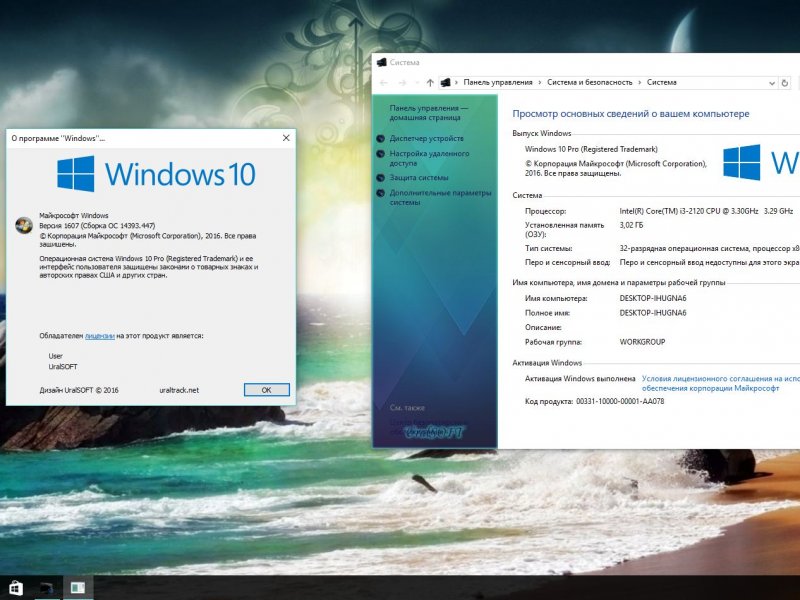Viewport: 800px width, 600px height.
Task: Click the Intel Core i3-2120 processor value
Action: pyautogui.click(x=706, y=211)
